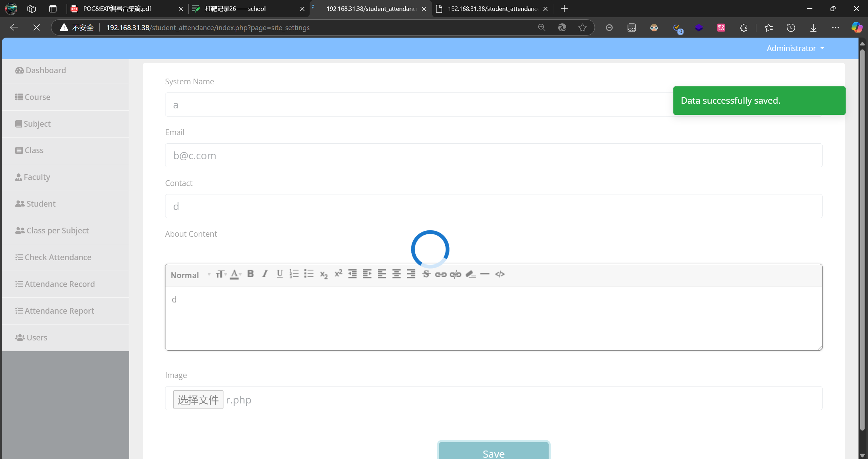Viewport: 868px width, 459px height.
Task: Toggle italic formatting in editor toolbar
Action: 265,274
